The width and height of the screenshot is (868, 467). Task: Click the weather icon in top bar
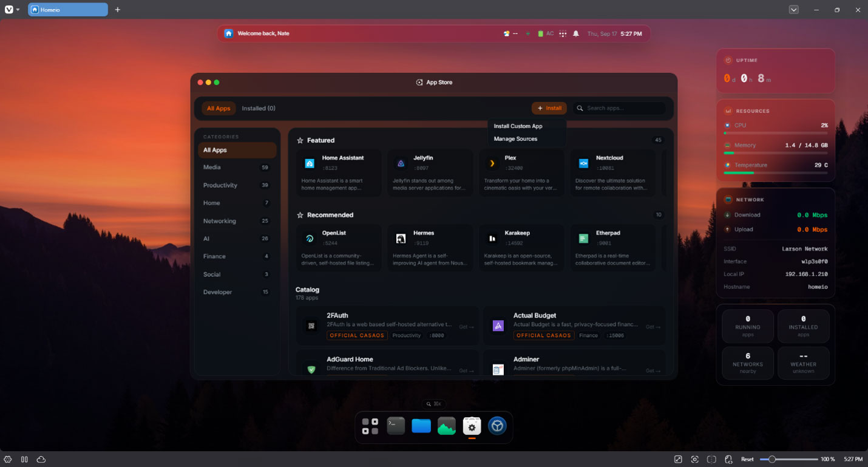506,34
